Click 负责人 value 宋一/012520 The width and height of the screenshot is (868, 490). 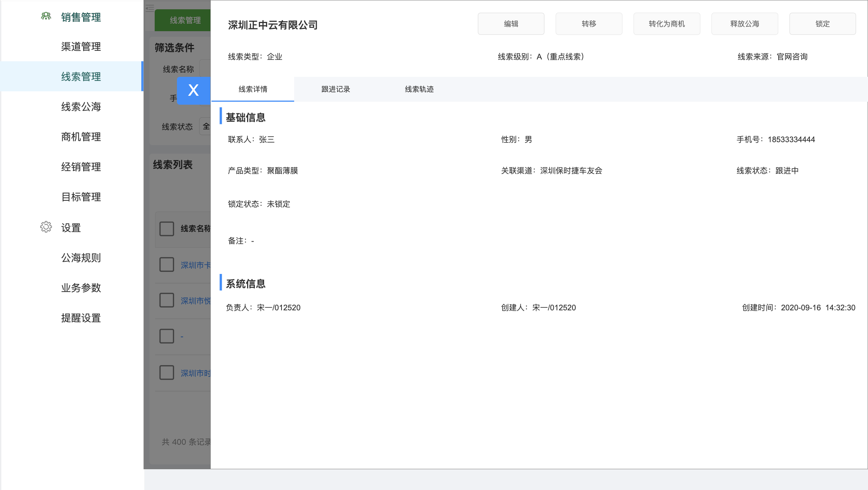point(279,308)
